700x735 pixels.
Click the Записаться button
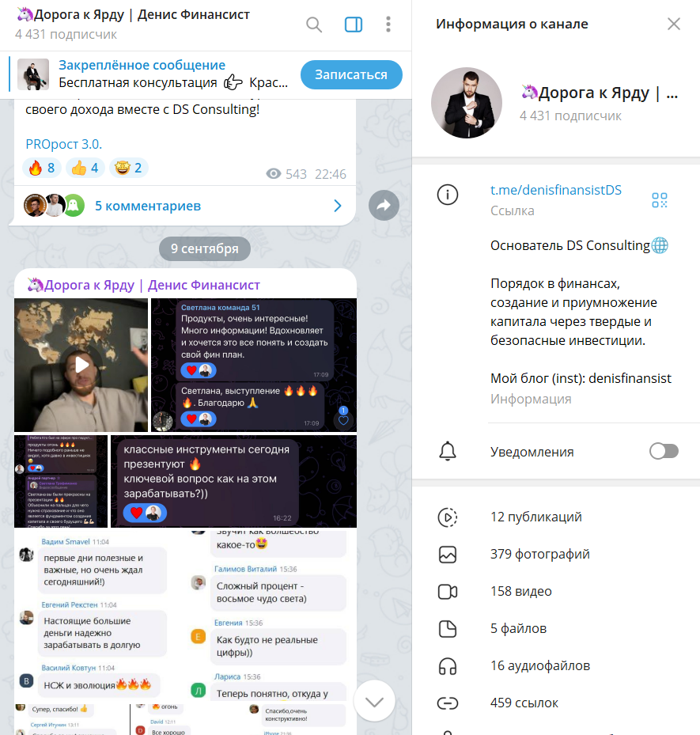click(351, 74)
